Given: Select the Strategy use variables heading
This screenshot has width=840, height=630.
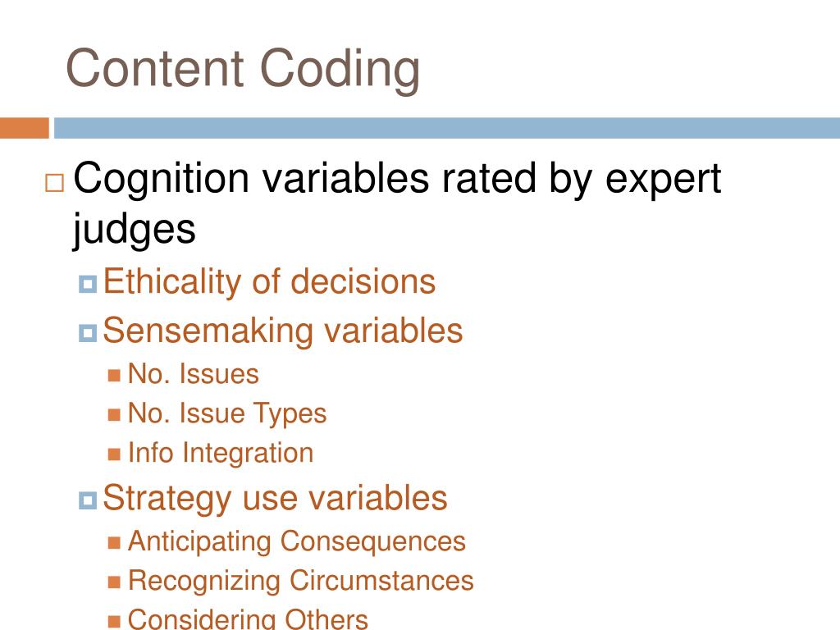Looking at the screenshot, I should [275, 499].
